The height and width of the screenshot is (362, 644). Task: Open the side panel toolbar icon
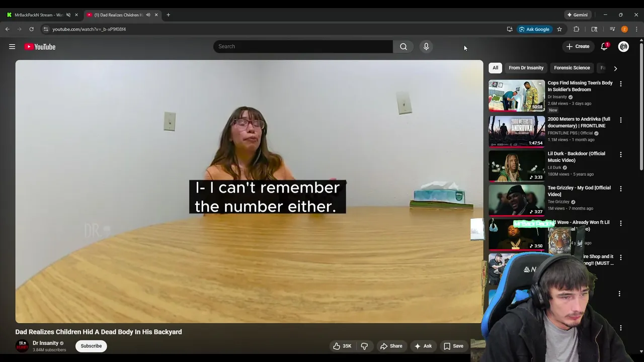[x=594, y=29]
